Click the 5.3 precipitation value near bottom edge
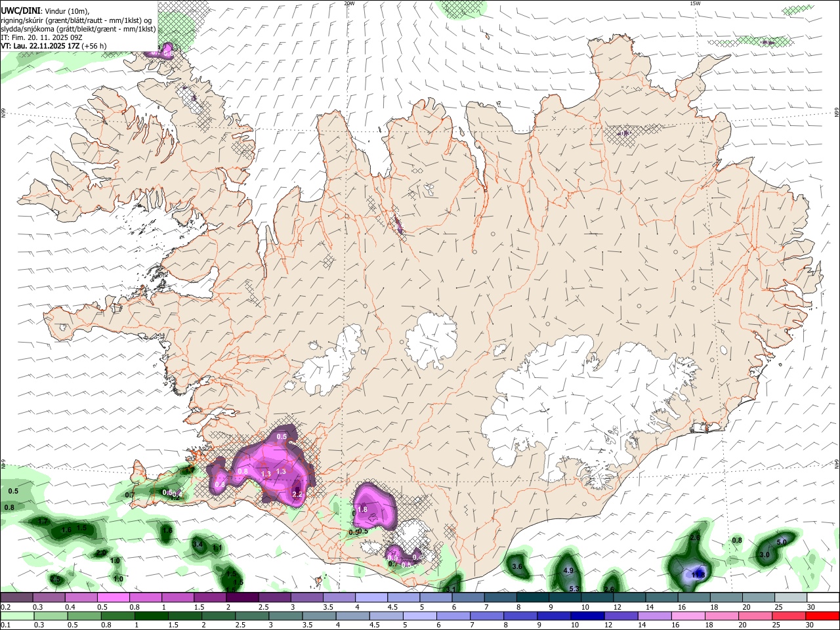This screenshot has height=630, width=840. tap(574, 589)
